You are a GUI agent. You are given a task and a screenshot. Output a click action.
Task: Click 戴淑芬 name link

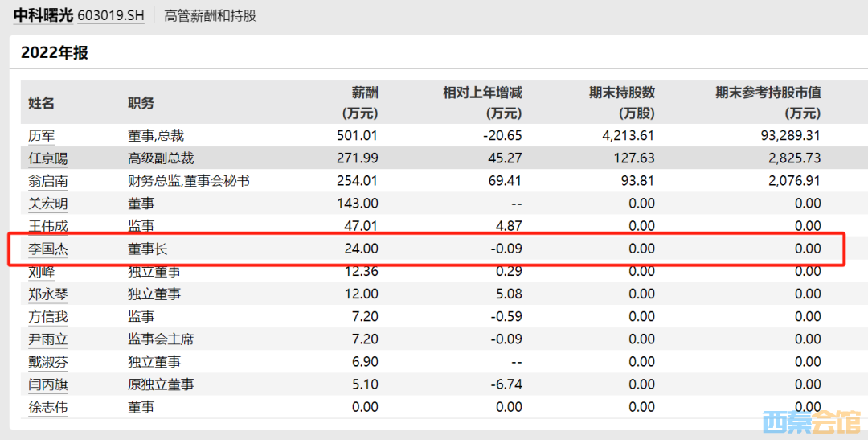tap(48, 362)
